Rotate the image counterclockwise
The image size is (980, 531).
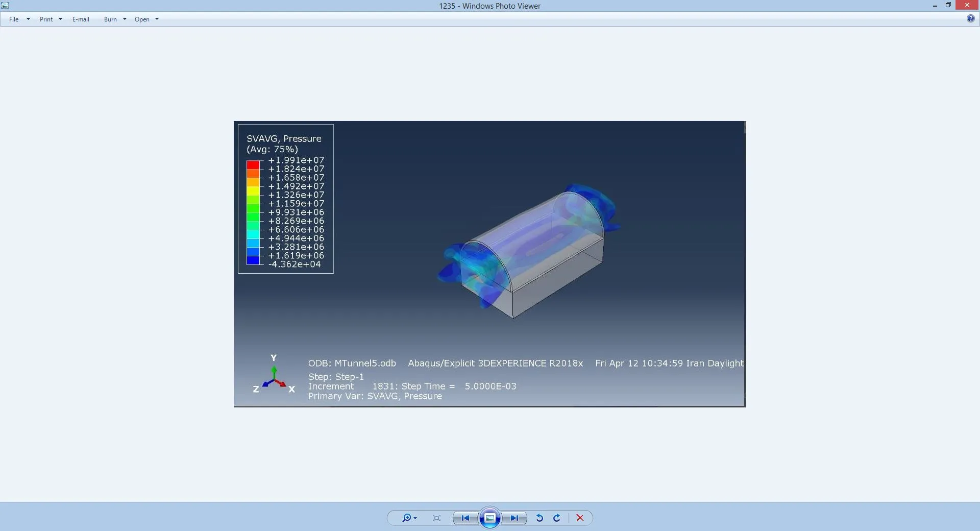539,518
